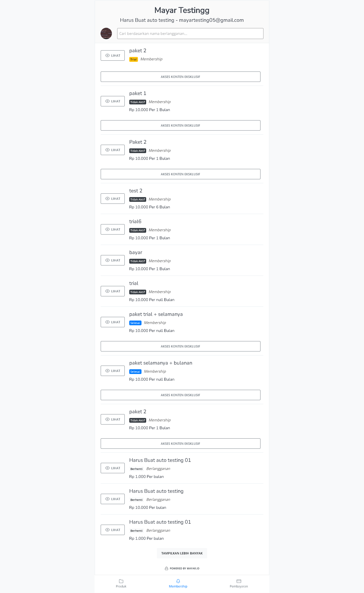Click the Powered by Mayar.id link
The height and width of the screenshot is (593, 364).
184,568
